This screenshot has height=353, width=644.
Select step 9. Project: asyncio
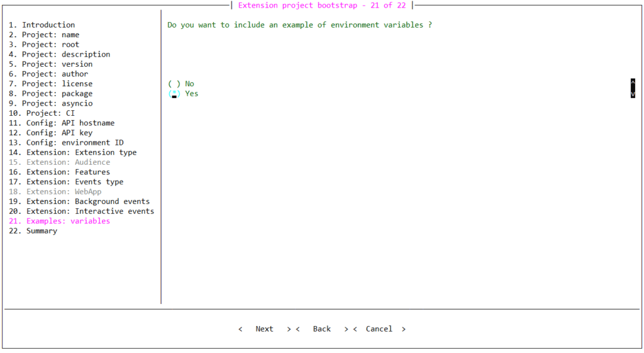pos(50,104)
